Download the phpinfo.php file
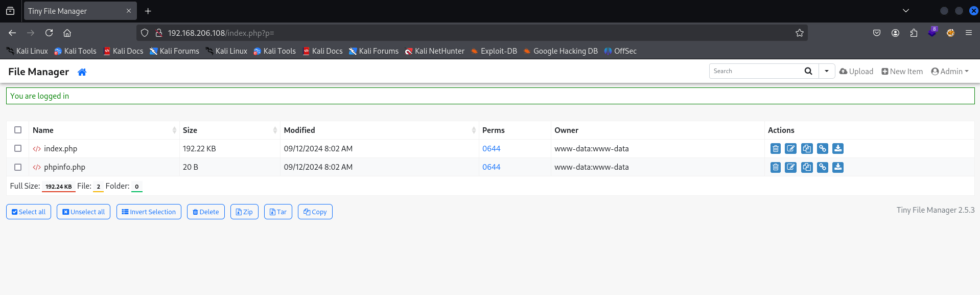 coord(838,167)
